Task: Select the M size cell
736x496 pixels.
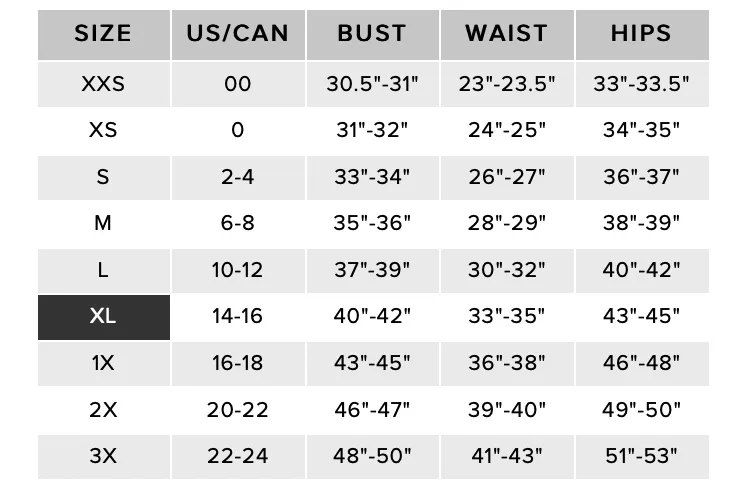Action: click(104, 224)
